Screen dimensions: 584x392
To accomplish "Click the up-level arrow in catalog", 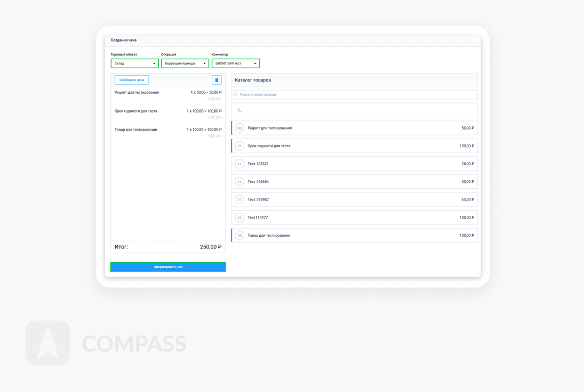I will [x=239, y=110].
